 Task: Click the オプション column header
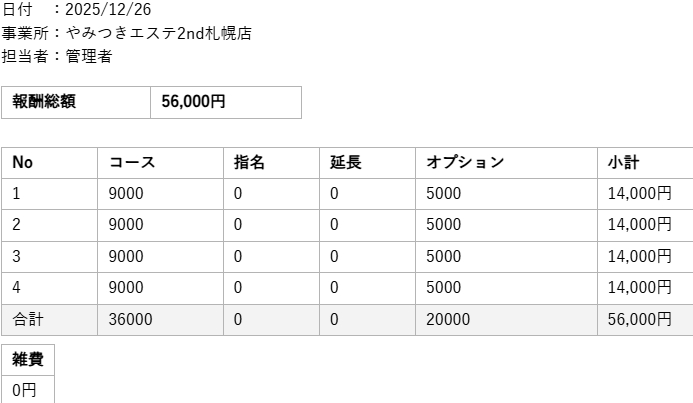click(465, 162)
